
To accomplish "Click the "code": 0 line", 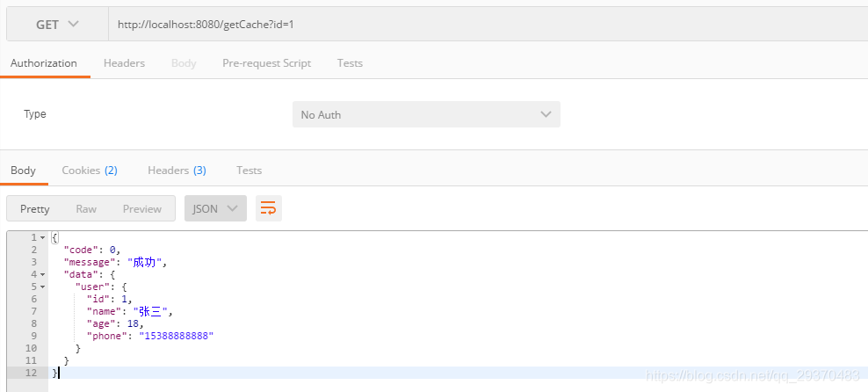I will pyautogui.click(x=92, y=250).
